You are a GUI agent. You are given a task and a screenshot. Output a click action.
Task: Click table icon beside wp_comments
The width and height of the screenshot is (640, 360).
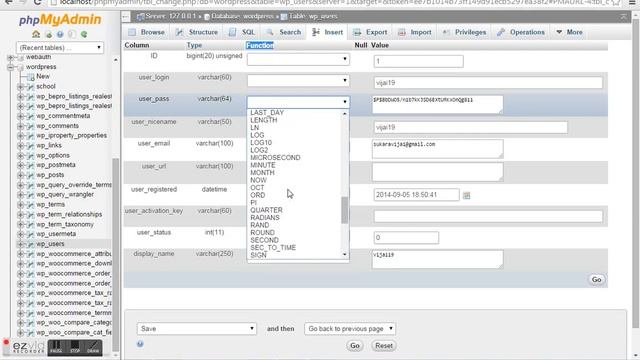[31, 126]
